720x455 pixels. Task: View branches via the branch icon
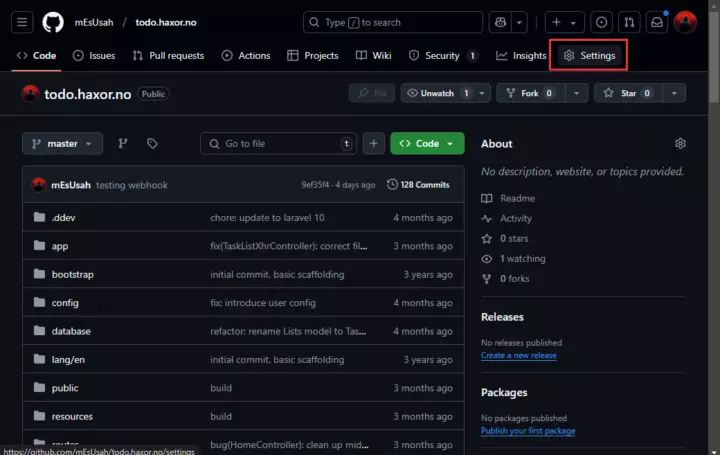click(123, 144)
